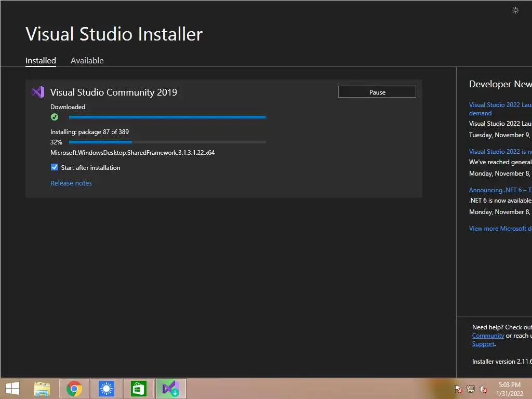Click the Visual Studio Installer heading
This screenshot has width=532, height=399.
[114, 34]
